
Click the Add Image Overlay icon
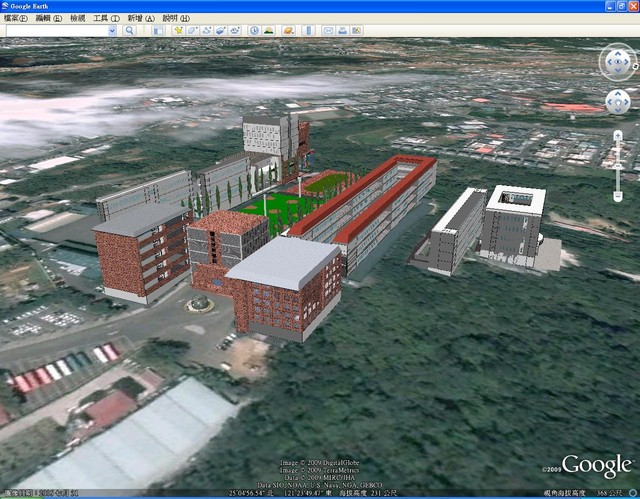click(x=220, y=30)
